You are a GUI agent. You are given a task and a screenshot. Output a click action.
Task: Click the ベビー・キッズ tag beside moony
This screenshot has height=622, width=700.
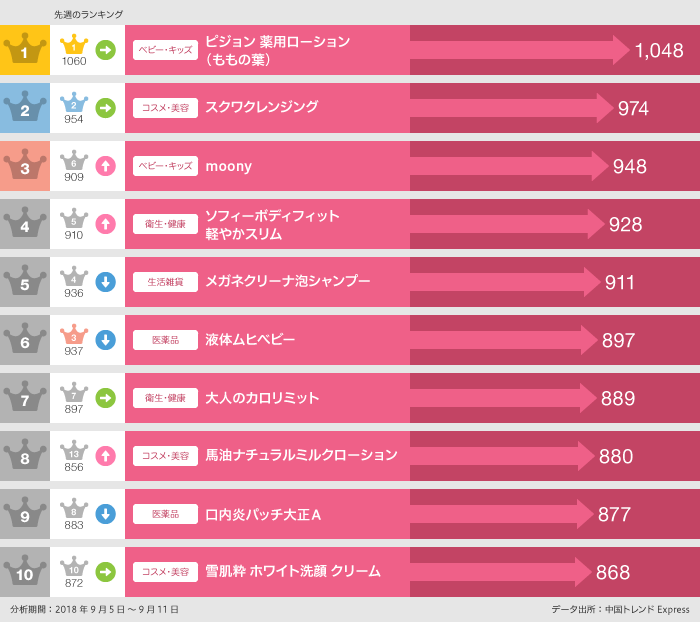click(165, 166)
